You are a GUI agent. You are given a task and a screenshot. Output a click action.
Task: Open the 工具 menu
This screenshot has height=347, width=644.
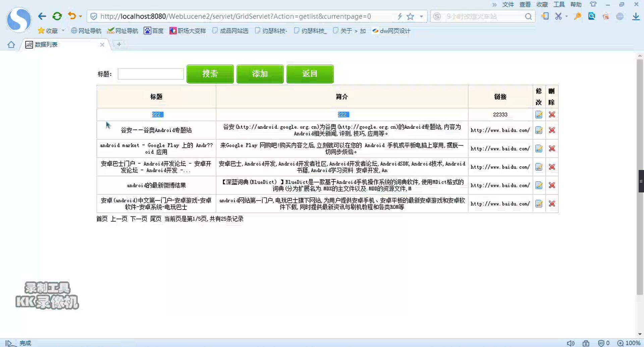[559, 4]
